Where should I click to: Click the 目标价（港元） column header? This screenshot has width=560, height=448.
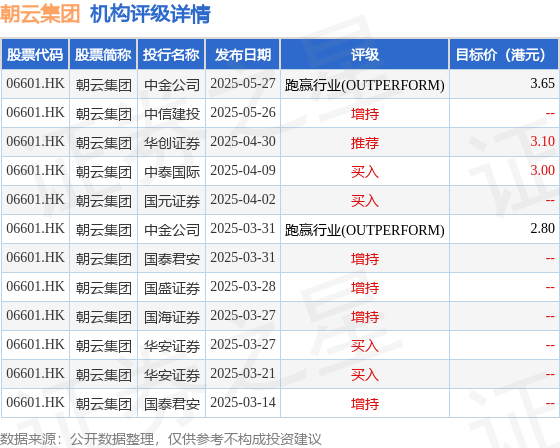coord(504,55)
